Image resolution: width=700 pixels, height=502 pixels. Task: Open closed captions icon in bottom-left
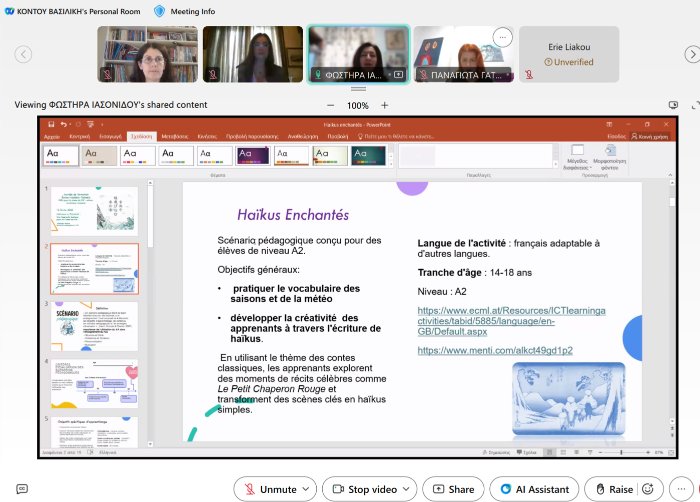click(22, 489)
